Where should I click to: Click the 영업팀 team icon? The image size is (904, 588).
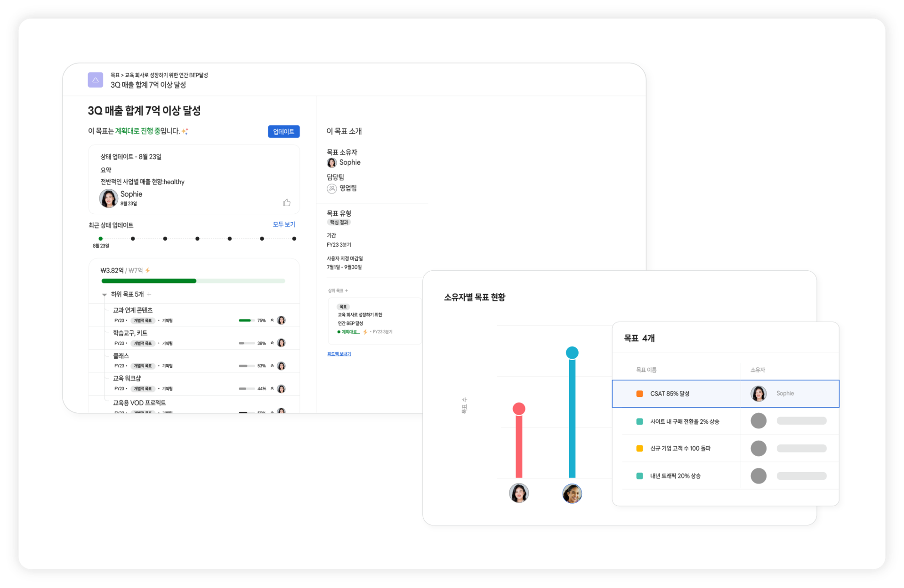(332, 188)
